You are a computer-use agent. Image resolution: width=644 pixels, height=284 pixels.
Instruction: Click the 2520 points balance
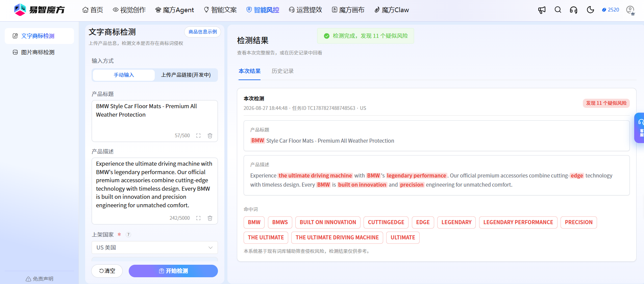coord(611,10)
